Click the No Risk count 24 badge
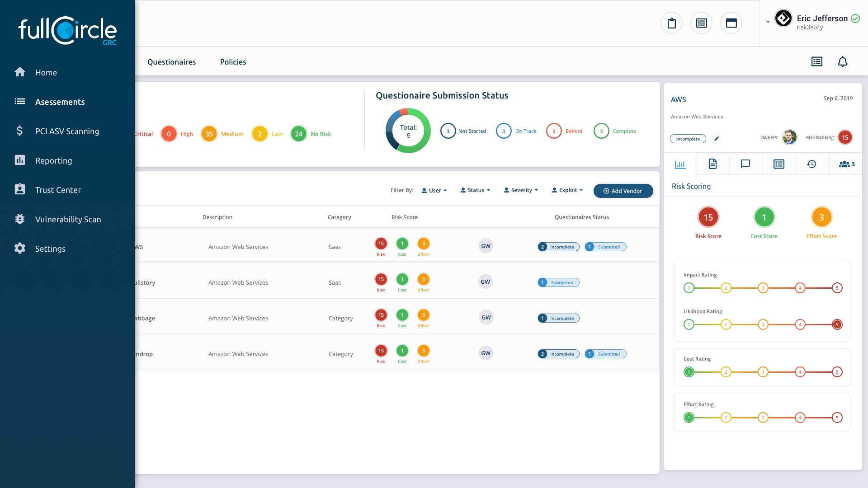The width and height of the screenshot is (868, 488). tap(298, 134)
